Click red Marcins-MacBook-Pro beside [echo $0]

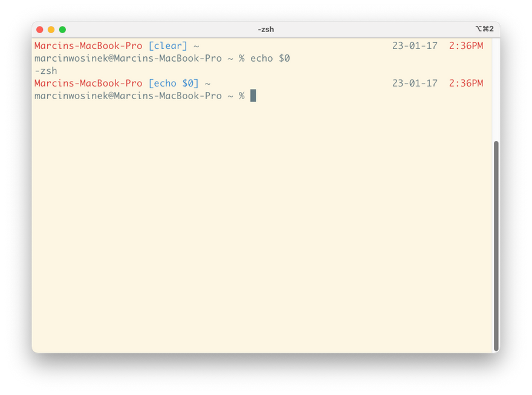pos(88,83)
